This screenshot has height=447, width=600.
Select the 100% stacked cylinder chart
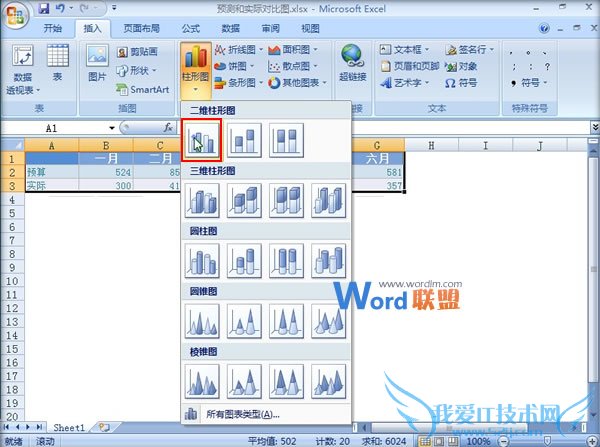286,261
